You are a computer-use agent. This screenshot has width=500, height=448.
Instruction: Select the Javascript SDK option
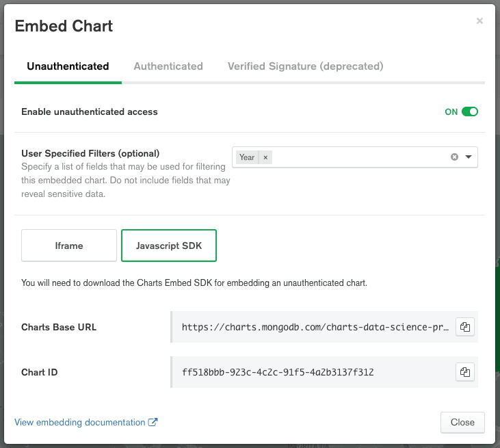point(169,246)
